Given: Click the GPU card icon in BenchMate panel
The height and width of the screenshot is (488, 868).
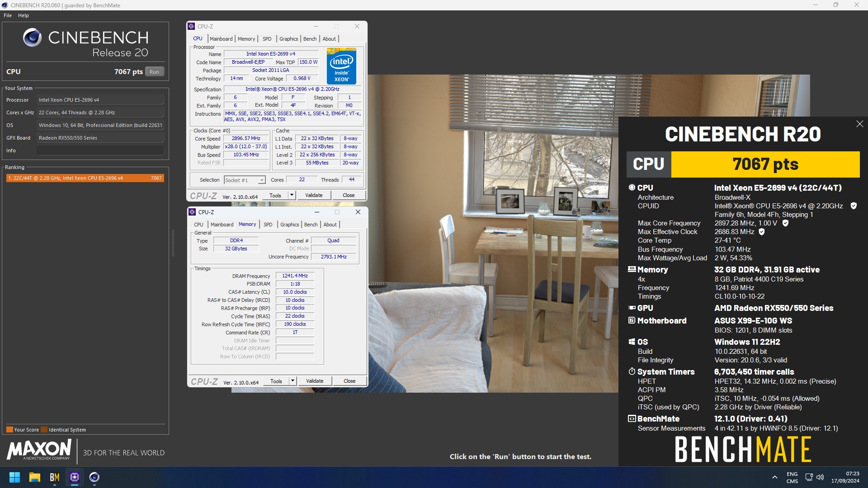Looking at the screenshot, I should pos(632,308).
